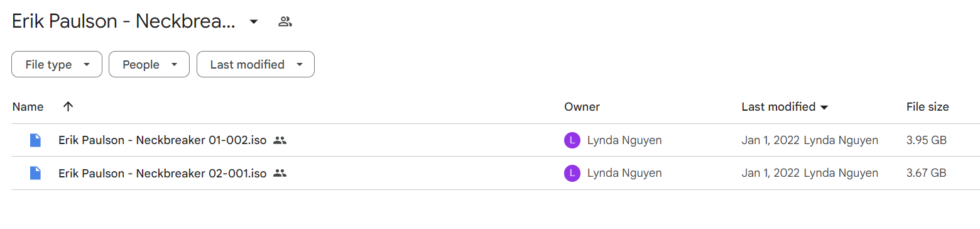Click Lynda Nguyen avatar in second row

[x=572, y=173]
